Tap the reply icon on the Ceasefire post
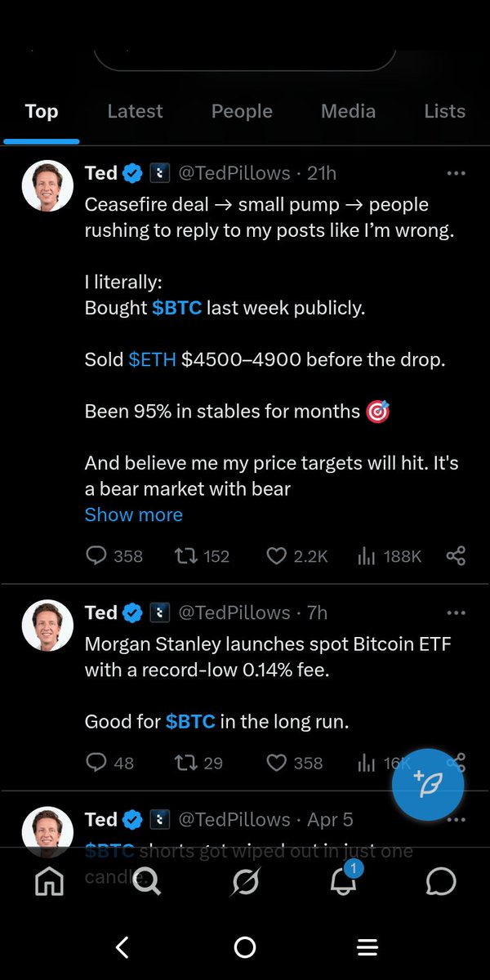 (x=96, y=556)
